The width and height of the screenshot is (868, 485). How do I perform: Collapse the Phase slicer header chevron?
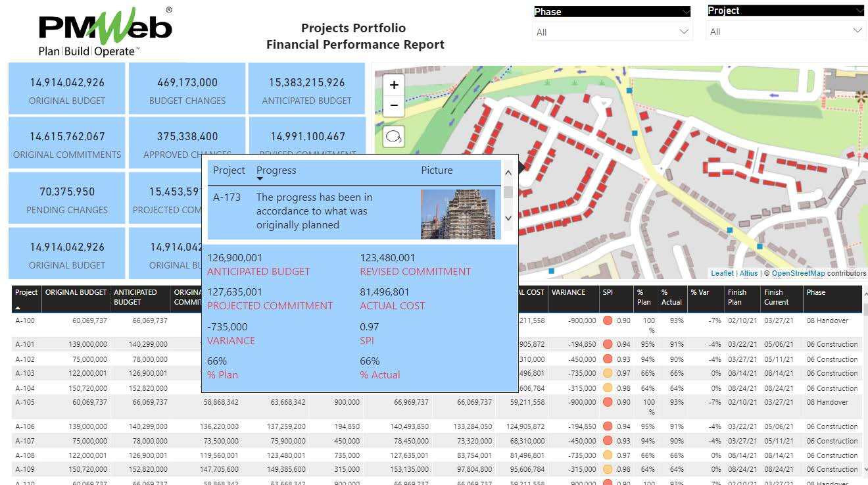tap(687, 12)
